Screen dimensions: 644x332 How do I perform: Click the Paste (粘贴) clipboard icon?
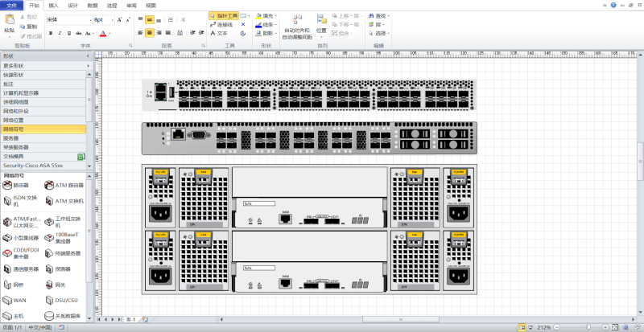(x=9, y=19)
